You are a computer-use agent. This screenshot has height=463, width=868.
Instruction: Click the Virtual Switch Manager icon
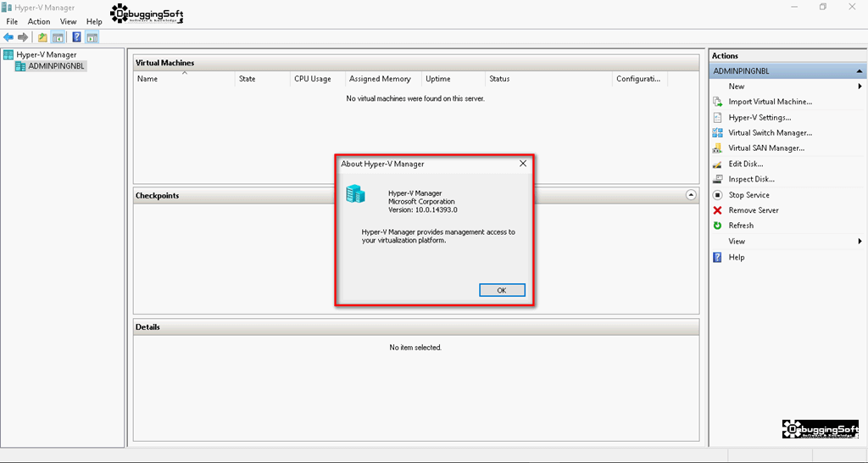[717, 133]
